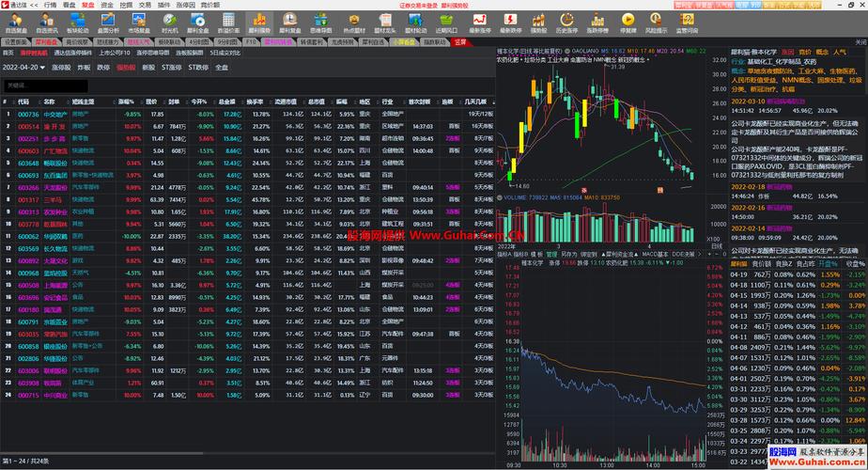This screenshot has width=868, height=470.
Task: Open the 盘面分析 chart icon
Action: point(108,23)
